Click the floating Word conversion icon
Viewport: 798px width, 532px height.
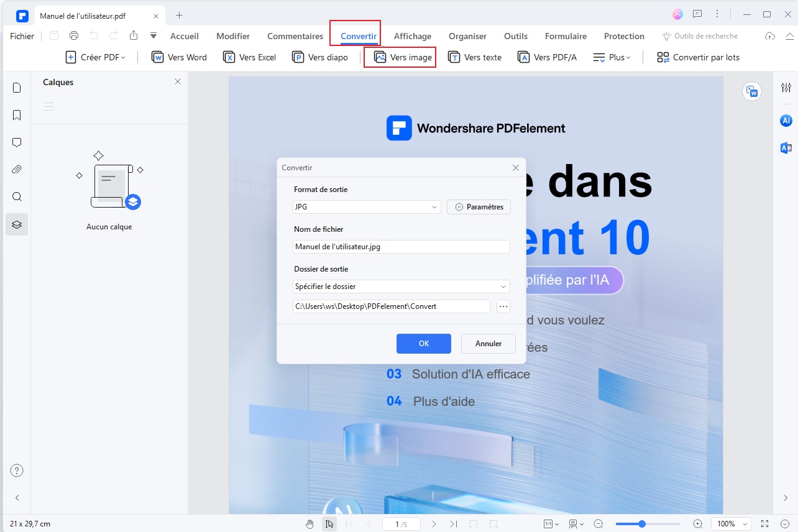753,92
